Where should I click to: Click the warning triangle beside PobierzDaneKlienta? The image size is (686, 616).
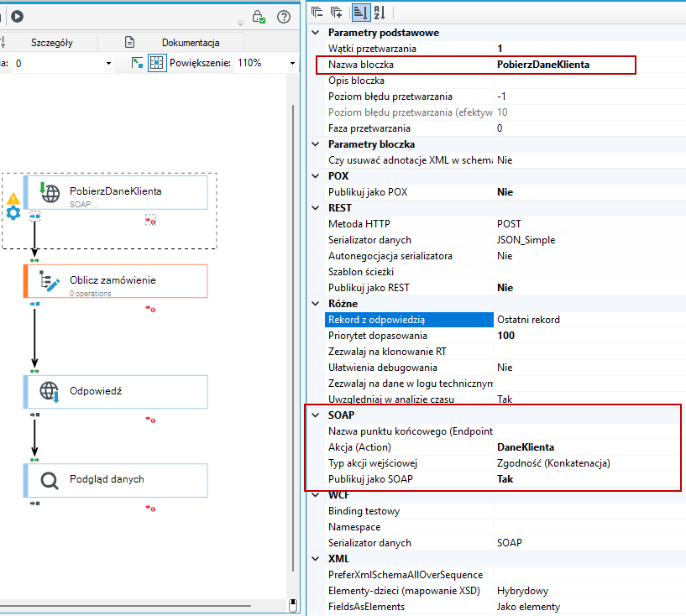(x=13, y=199)
